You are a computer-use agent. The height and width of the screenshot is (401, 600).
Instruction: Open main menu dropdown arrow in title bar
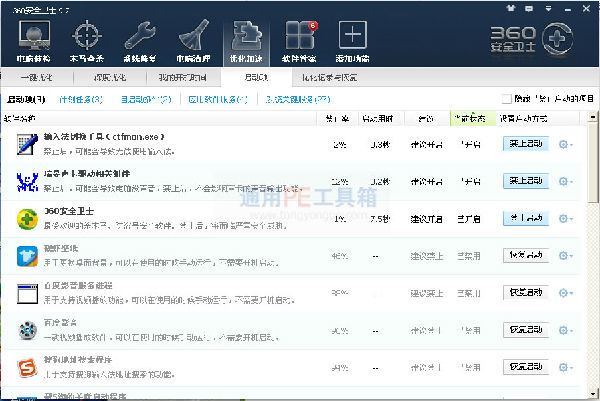click(548, 8)
